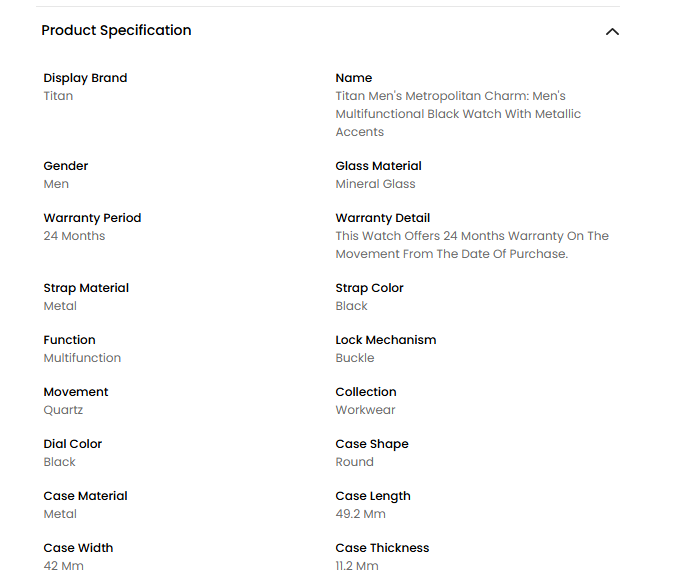683x587 pixels.
Task: Click the brand value 'Titan'
Action: click(x=58, y=96)
